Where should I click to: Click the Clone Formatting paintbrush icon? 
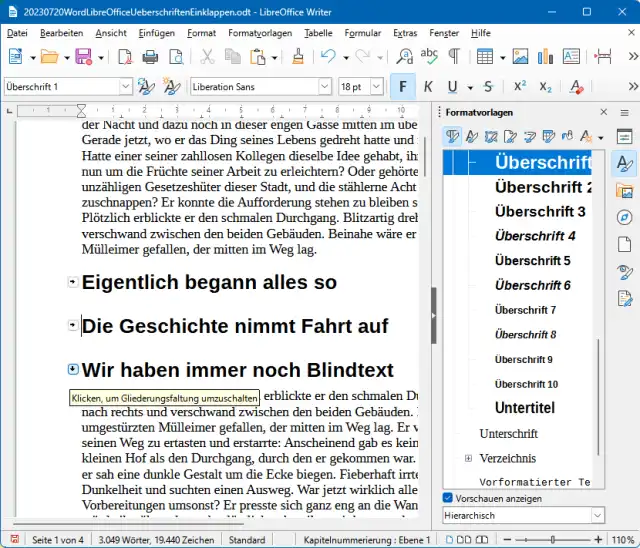click(x=297, y=57)
